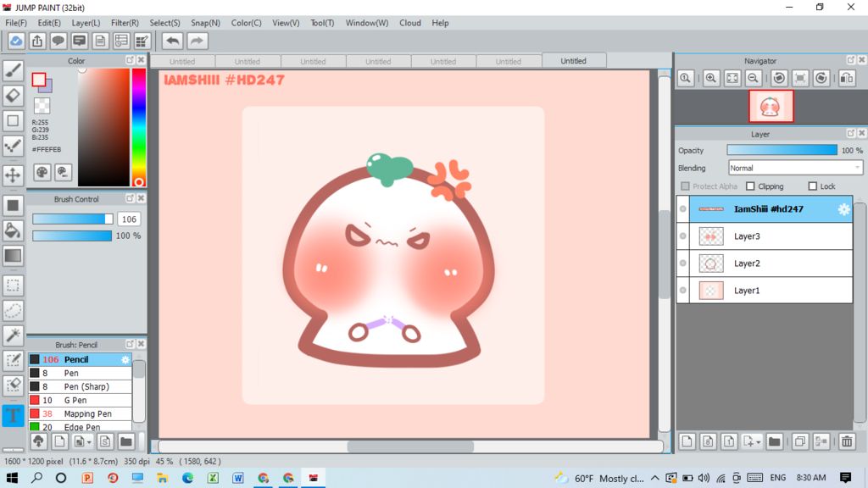The image size is (868, 488).
Task: Click the transparent color swatch
Action: (x=42, y=105)
